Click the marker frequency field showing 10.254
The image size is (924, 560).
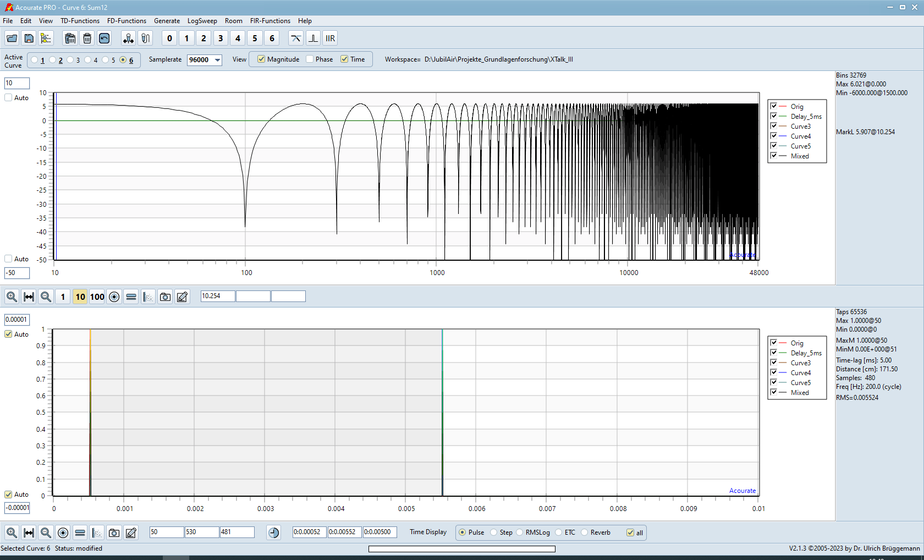(x=218, y=296)
